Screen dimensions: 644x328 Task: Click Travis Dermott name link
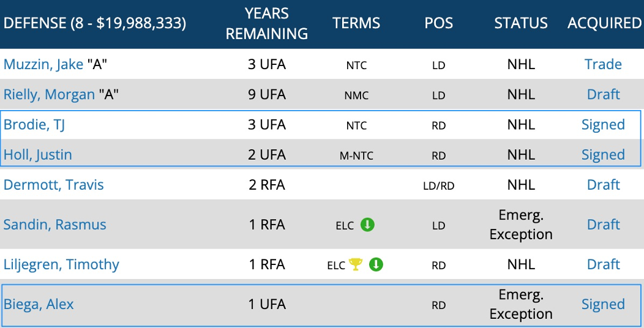pyautogui.click(x=53, y=185)
